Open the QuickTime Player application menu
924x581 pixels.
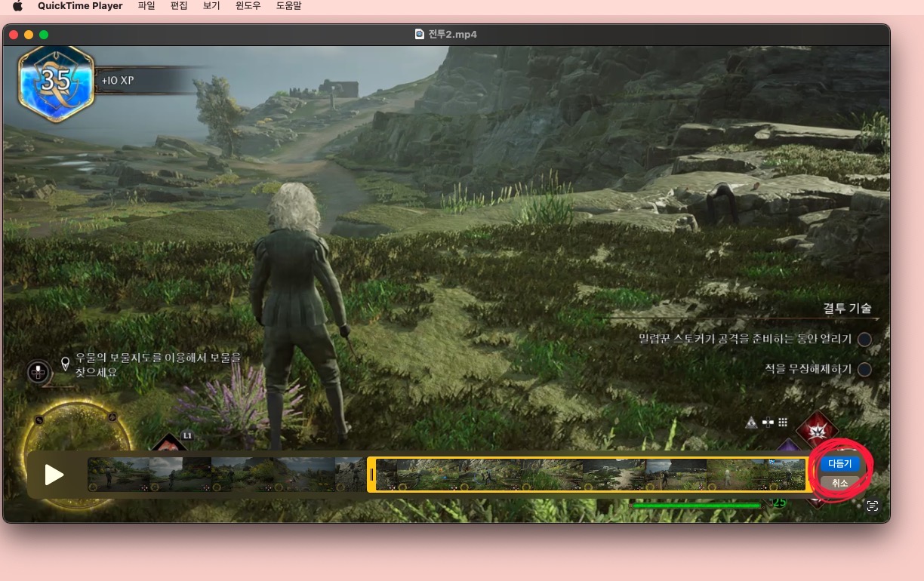pos(80,6)
